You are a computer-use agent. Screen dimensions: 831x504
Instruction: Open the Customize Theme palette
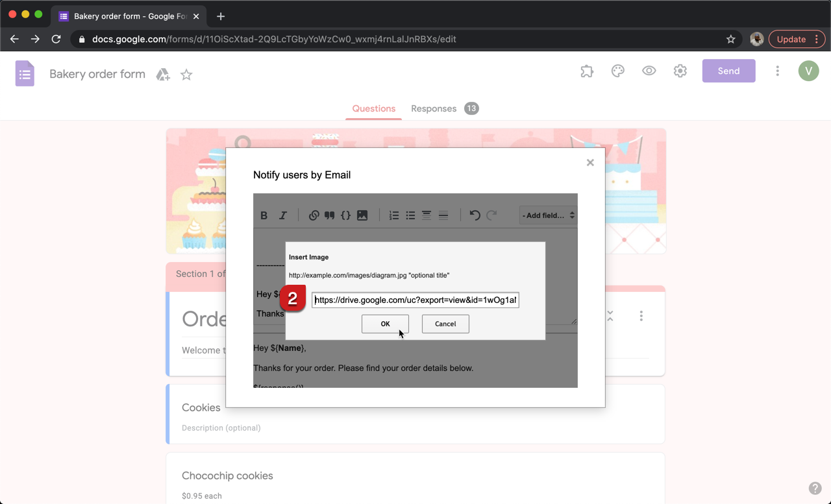coord(617,71)
